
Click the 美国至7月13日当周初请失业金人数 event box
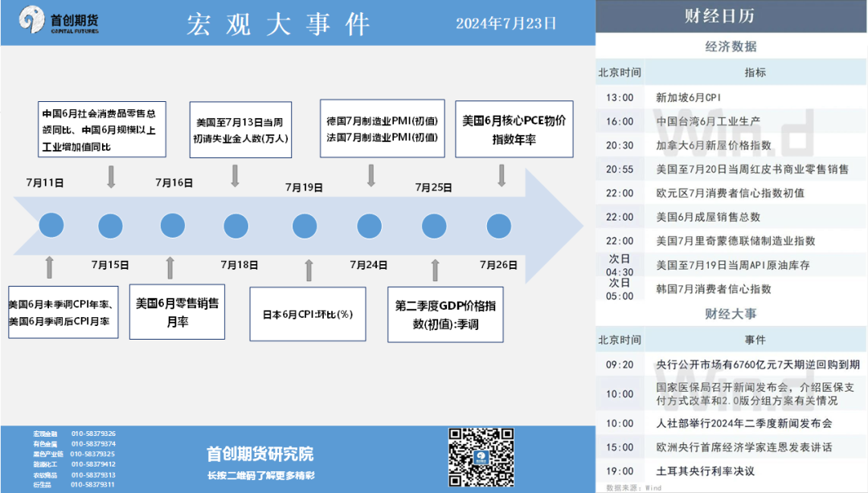coord(240,130)
